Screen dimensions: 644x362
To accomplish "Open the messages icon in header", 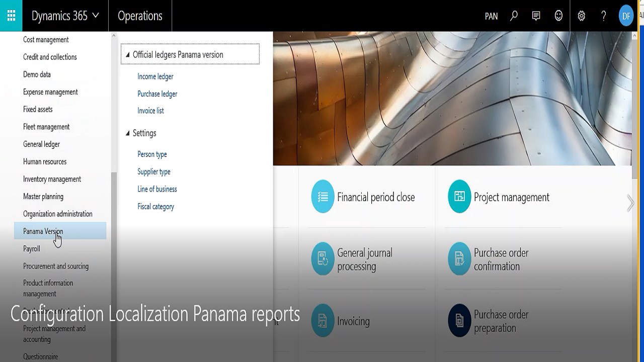I will [536, 16].
